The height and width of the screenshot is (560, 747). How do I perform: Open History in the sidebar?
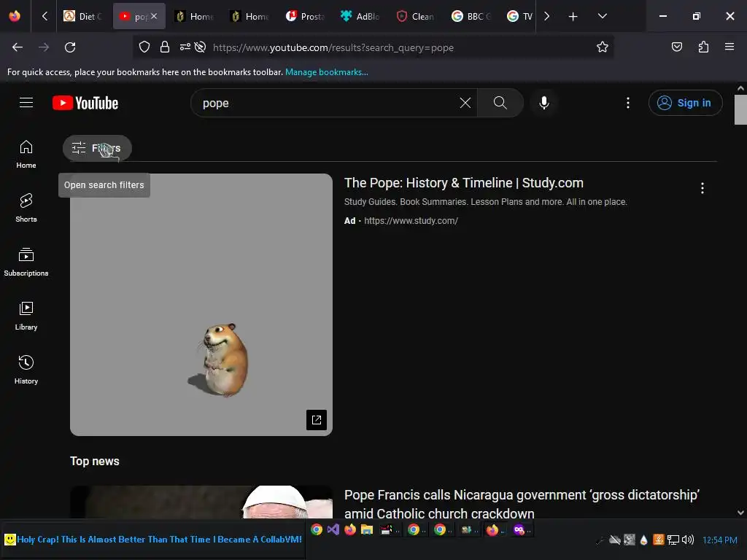tap(26, 370)
